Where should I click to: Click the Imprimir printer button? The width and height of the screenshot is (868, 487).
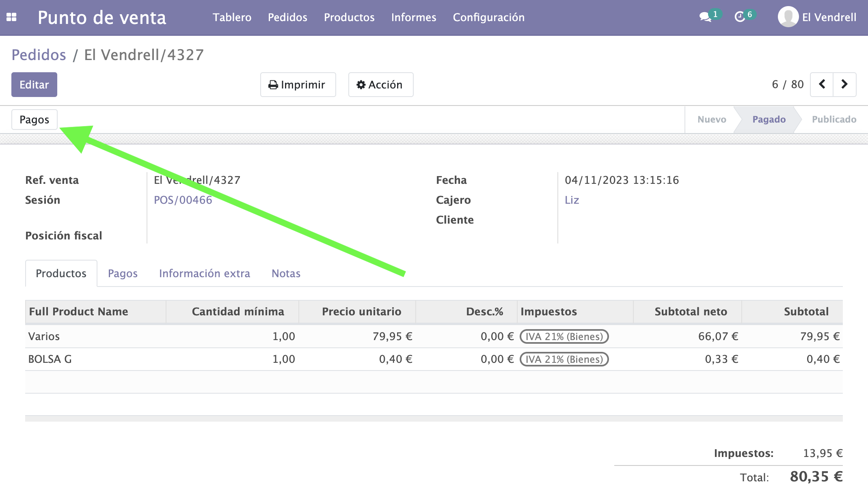tap(298, 84)
